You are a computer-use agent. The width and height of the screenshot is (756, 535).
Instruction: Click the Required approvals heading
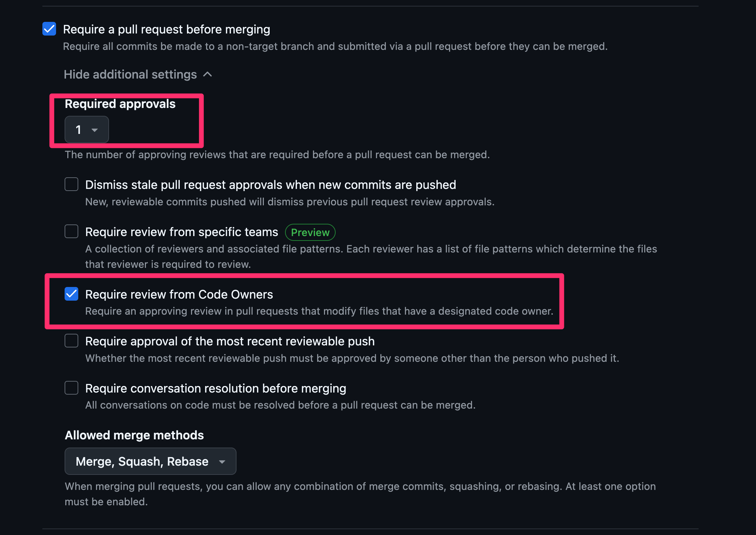point(120,104)
